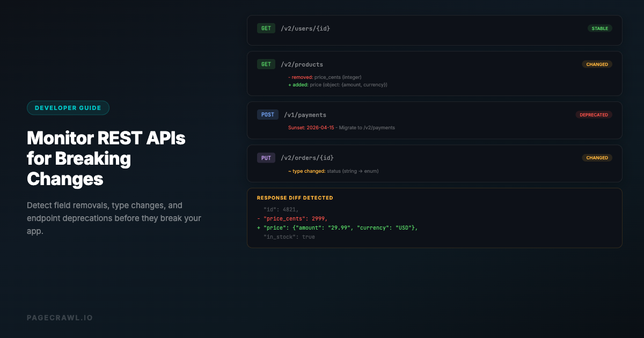This screenshot has height=338, width=644.
Task: Click the PUT method icon for /v2/orders/{id}
Action: (x=266, y=157)
